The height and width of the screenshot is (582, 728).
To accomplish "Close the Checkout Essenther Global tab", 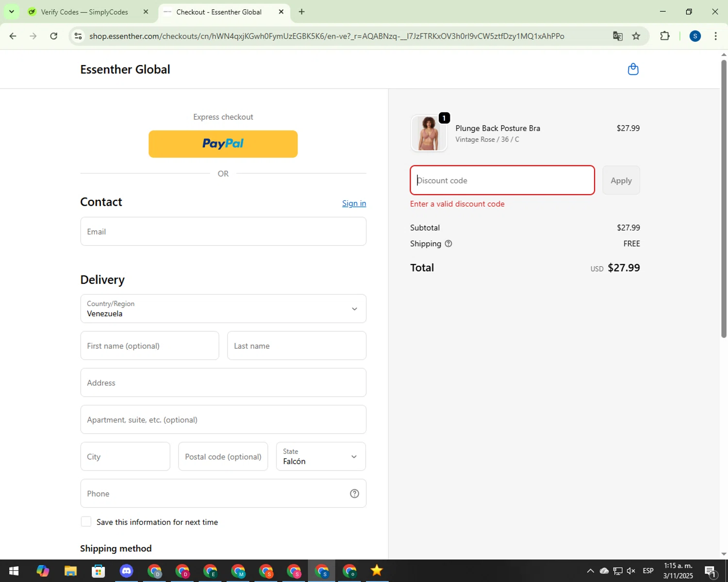I will point(281,12).
